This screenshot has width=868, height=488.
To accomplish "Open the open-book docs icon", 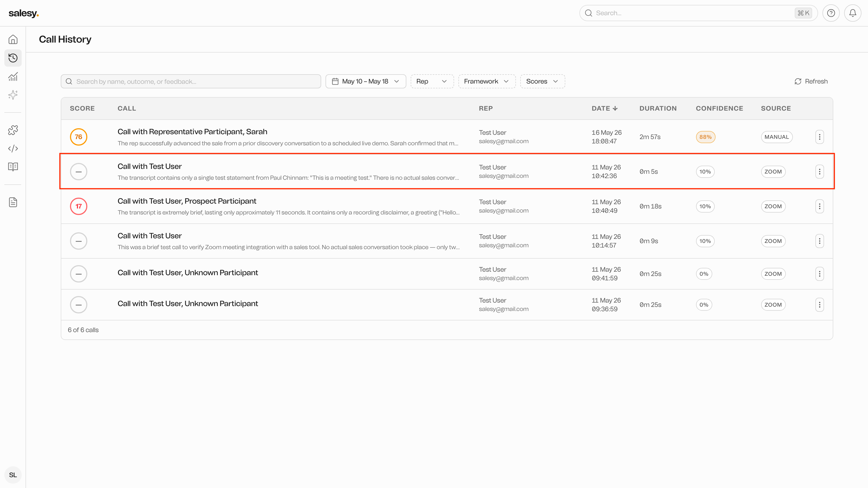I will point(13,167).
